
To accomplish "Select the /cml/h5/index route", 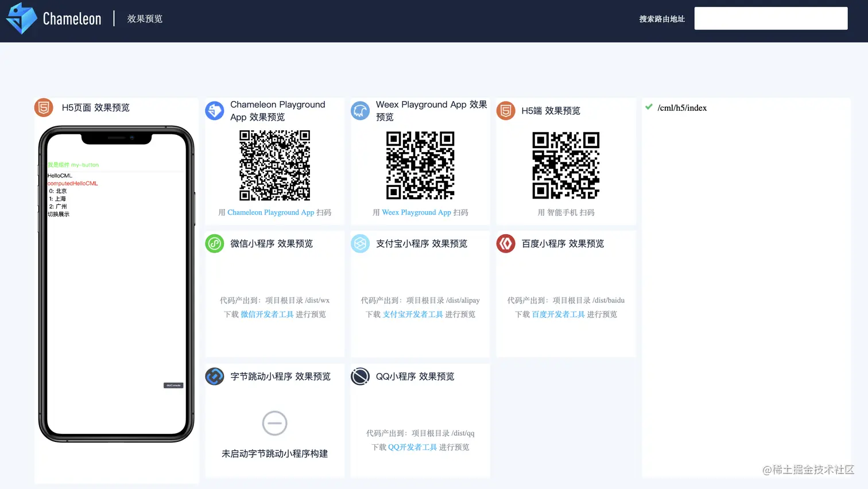I will [682, 108].
